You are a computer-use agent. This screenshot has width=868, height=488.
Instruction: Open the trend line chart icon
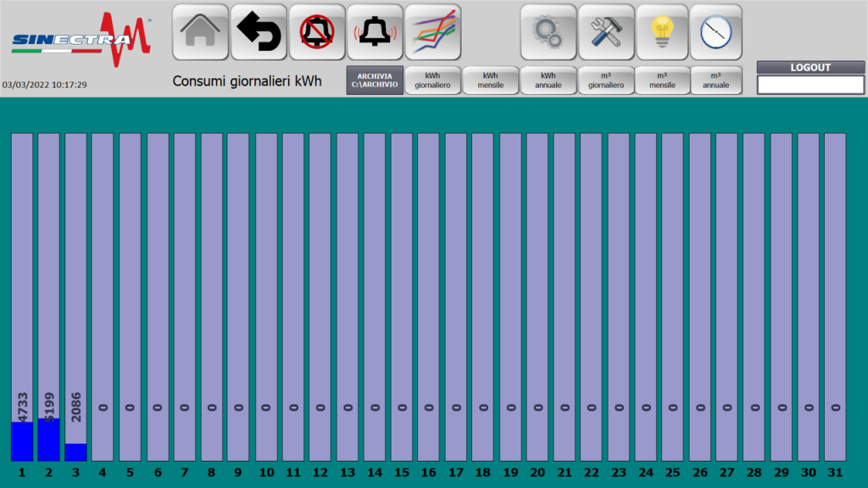(432, 32)
